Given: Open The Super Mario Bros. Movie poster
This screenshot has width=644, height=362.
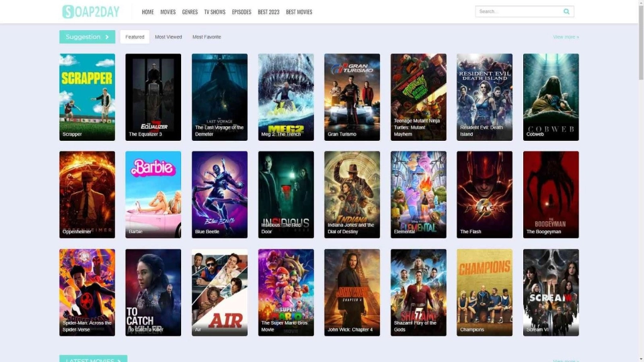Looking at the screenshot, I should (286, 292).
